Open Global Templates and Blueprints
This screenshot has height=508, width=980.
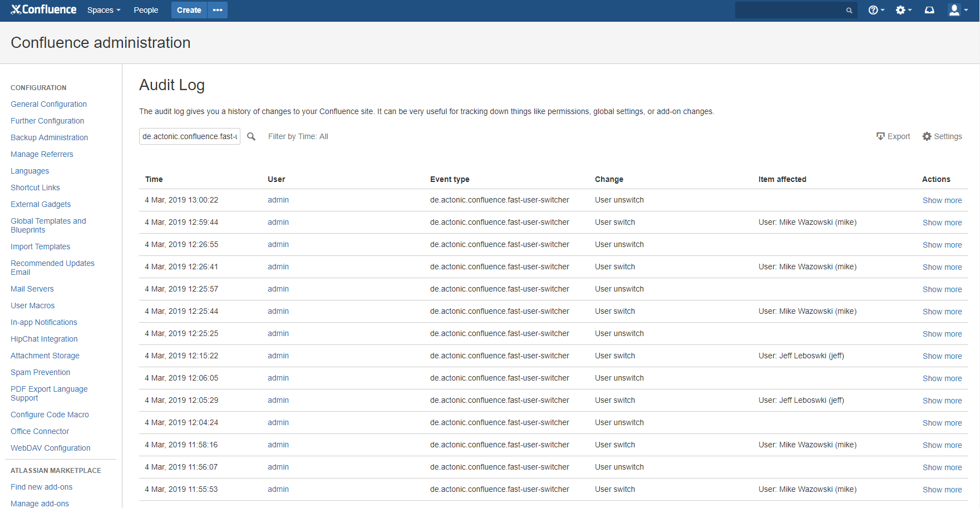[48, 225]
